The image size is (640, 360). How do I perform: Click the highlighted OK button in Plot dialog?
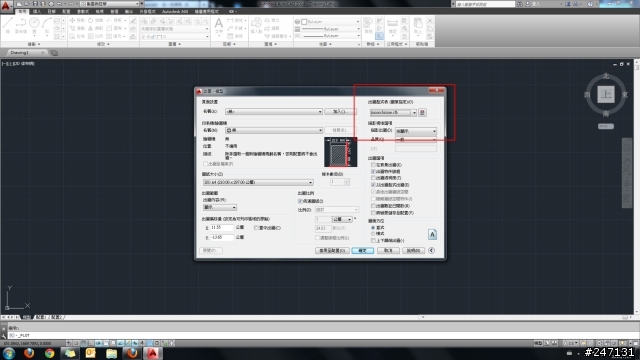[x=362, y=250]
